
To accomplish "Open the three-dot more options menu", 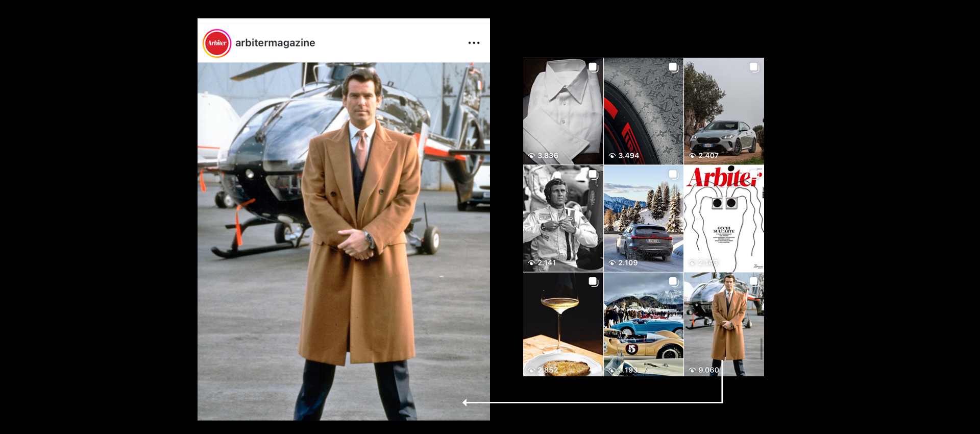I will point(474,43).
